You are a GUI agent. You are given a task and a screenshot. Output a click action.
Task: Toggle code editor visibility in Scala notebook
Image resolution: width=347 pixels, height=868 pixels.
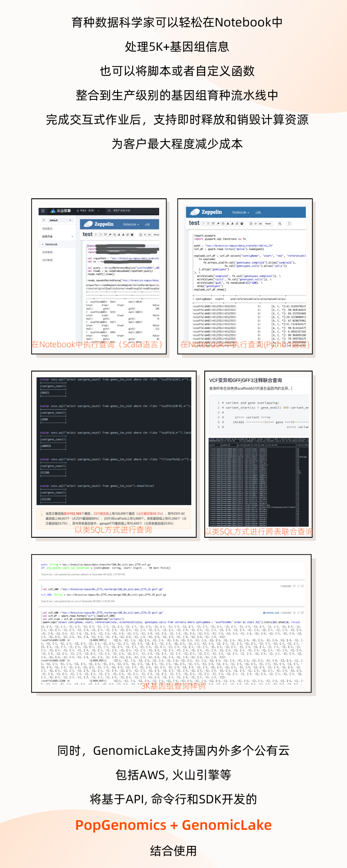pos(101,234)
